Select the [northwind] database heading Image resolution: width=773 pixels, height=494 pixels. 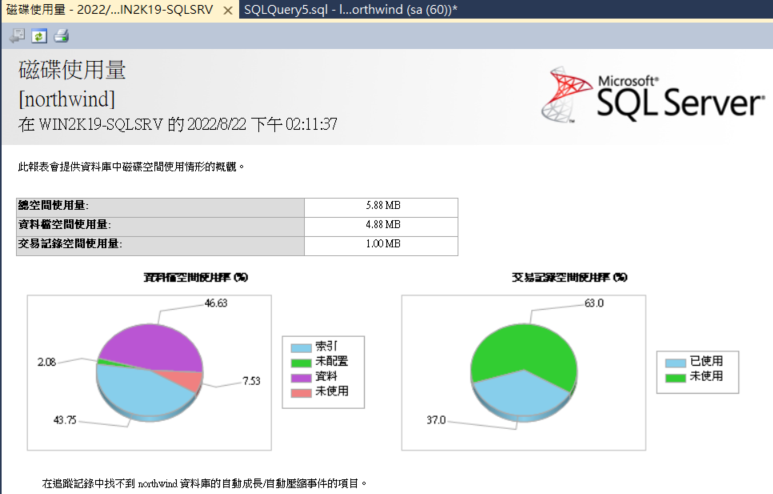tap(67, 99)
